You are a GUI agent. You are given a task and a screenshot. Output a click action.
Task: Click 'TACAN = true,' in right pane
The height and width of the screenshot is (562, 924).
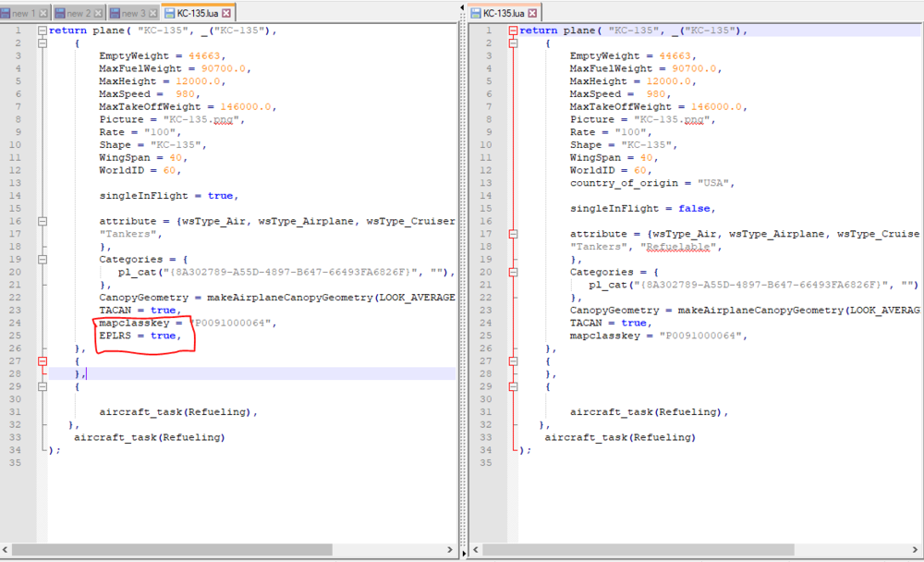[611, 324]
